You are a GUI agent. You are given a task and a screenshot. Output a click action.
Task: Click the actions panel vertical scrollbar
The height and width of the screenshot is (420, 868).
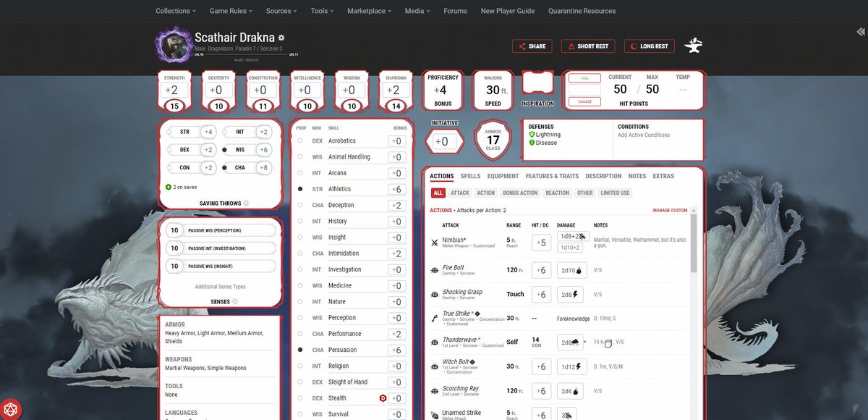pyautogui.click(x=694, y=242)
